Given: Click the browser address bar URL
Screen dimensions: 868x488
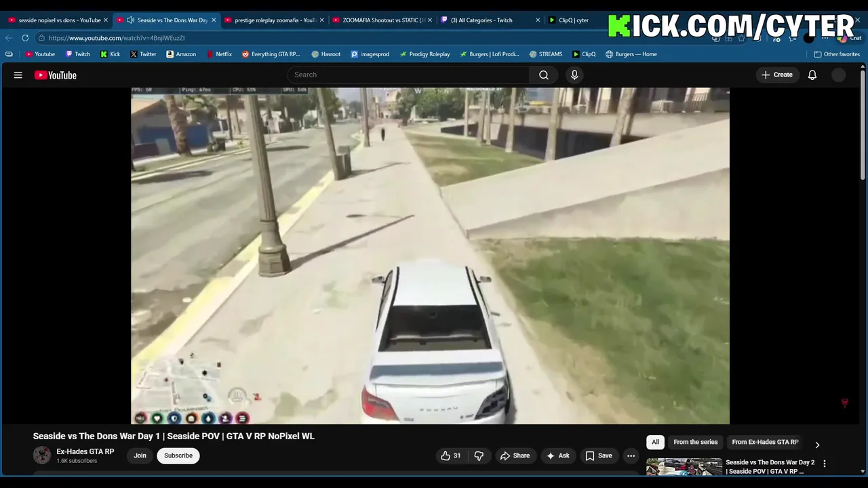Looking at the screenshot, I should [x=117, y=38].
